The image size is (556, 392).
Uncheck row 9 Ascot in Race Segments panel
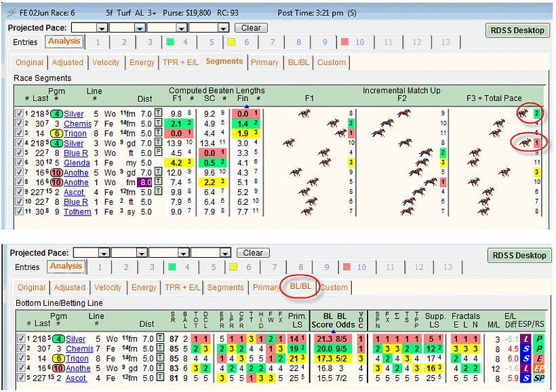(x=19, y=192)
